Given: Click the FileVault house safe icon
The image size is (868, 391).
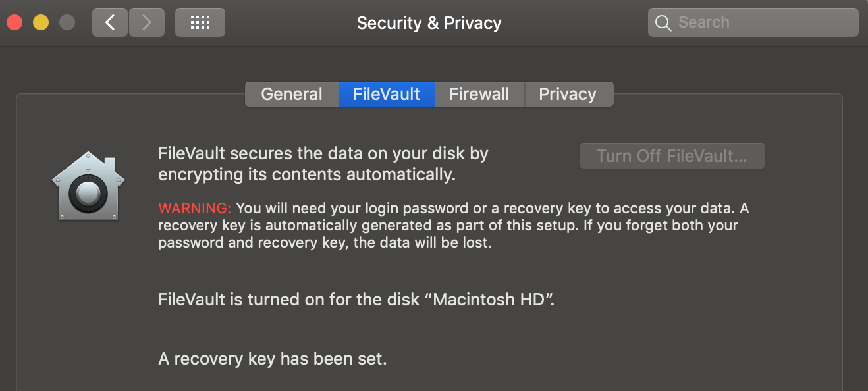Looking at the screenshot, I should coord(88,186).
